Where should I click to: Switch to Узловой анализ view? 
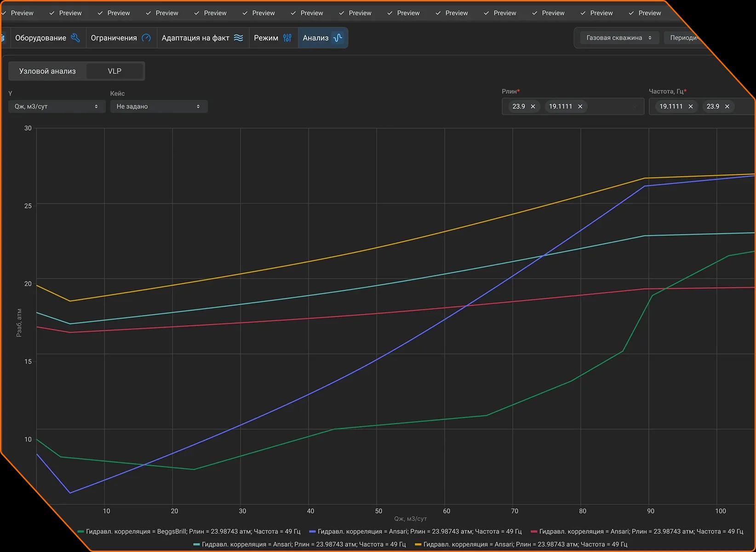click(47, 71)
